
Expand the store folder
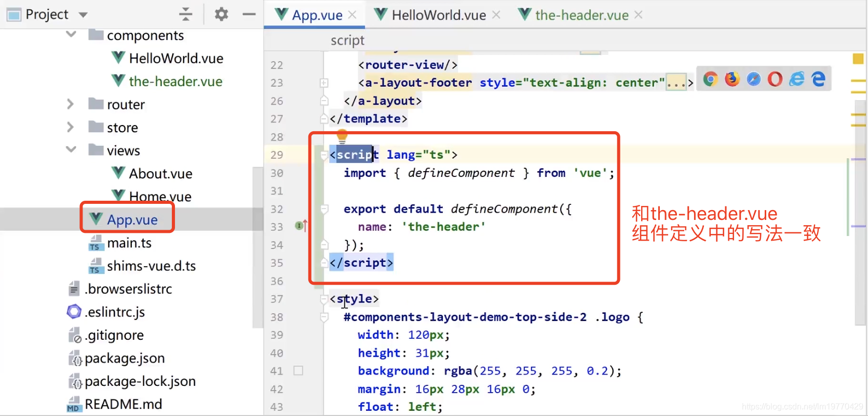coord(71,127)
